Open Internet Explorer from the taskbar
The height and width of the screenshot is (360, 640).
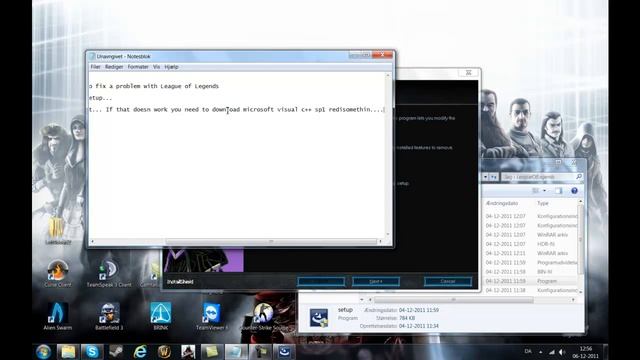point(140,352)
